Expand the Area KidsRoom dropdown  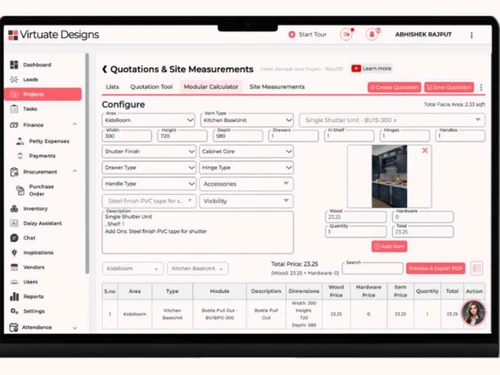[x=148, y=120]
